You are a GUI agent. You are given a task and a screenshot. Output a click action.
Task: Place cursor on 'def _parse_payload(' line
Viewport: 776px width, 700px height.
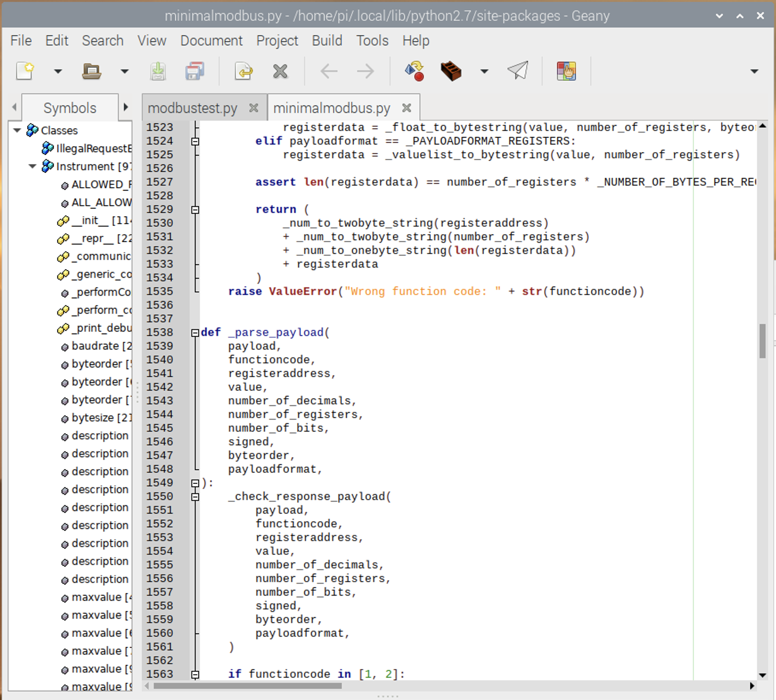(x=265, y=332)
